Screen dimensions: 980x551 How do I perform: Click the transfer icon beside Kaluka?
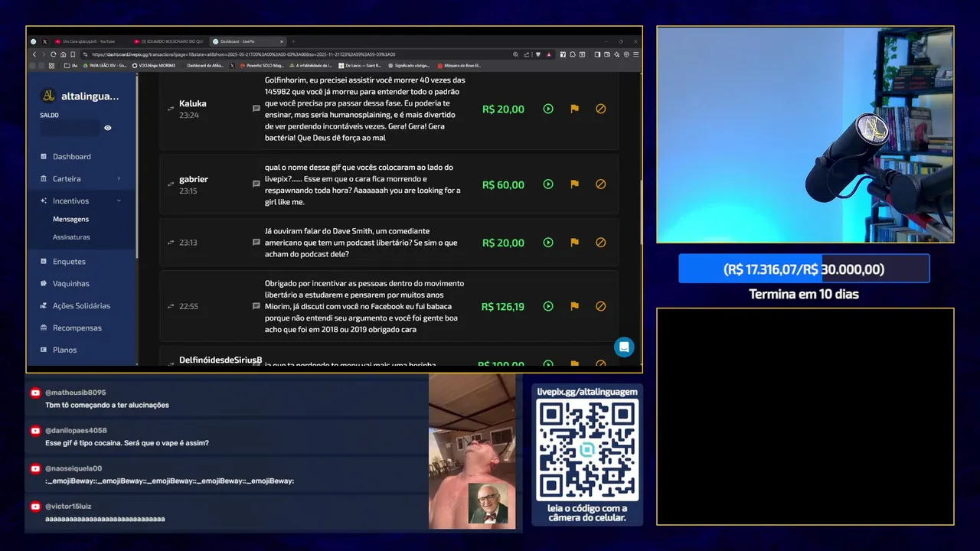pyautogui.click(x=171, y=109)
